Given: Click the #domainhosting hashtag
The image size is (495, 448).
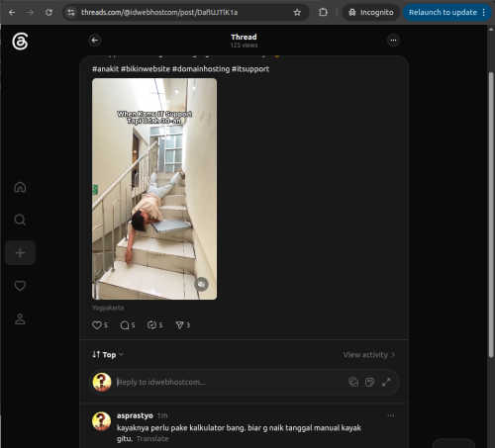Looking at the screenshot, I should pyautogui.click(x=201, y=69).
